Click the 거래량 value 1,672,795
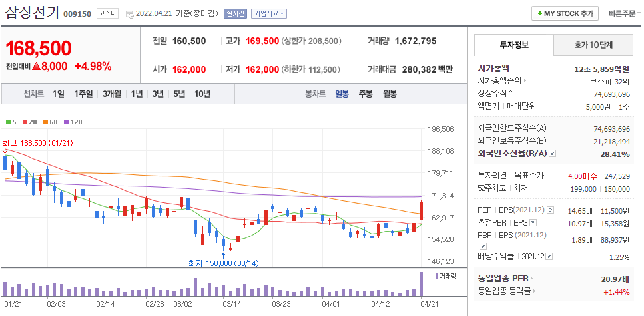Viewport: 644px width, 316px height. (x=416, y=41)
